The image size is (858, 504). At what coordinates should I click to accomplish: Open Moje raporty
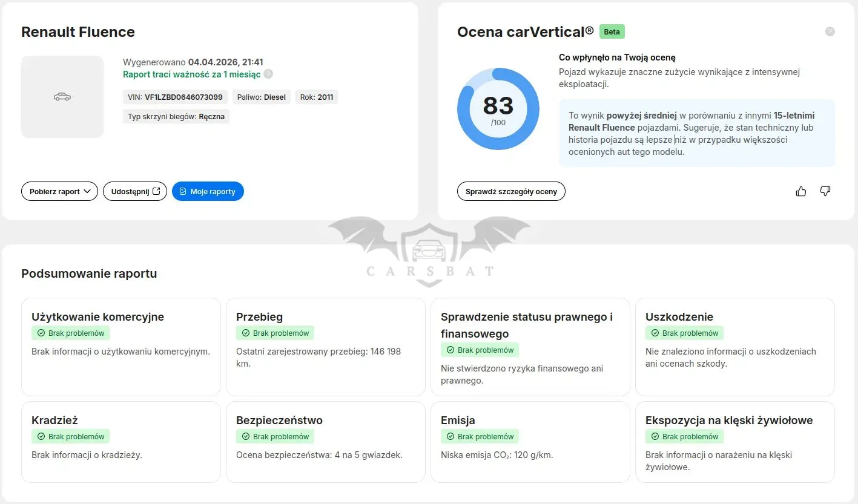tap(208, 191)
